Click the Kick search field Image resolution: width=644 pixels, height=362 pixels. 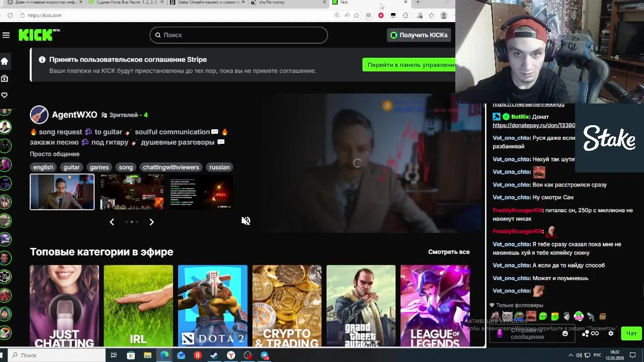tap(238, 35)
